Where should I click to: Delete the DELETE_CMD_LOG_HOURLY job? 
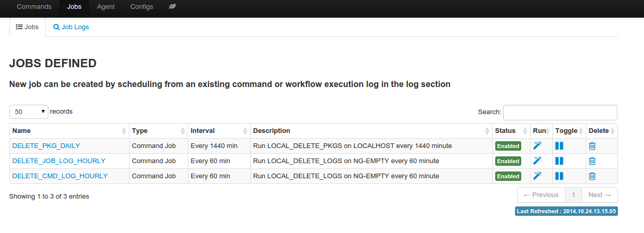point(592,176)
